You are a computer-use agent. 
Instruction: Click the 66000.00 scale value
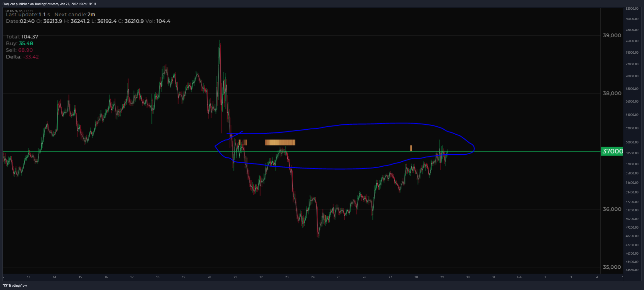point(632,102)
